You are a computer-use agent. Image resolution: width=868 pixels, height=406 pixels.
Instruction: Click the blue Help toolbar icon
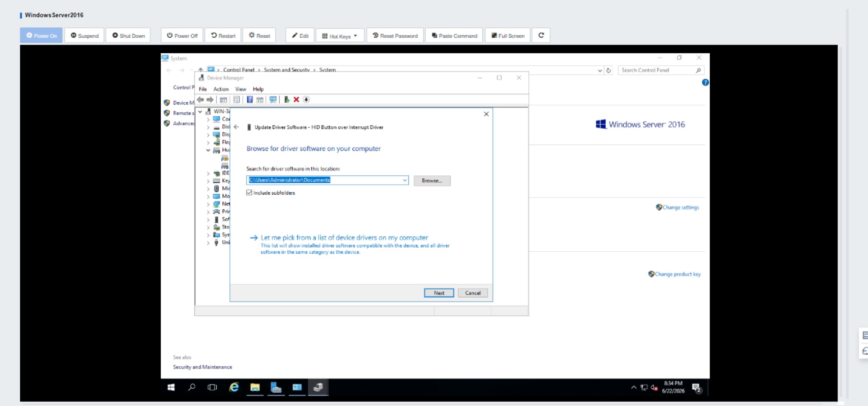click(x=249, y=100)
